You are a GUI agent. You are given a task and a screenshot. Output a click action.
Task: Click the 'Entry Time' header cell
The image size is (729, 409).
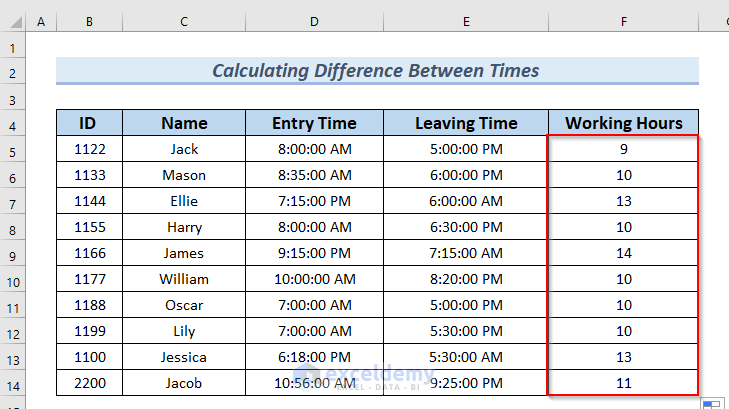(314, 124)
